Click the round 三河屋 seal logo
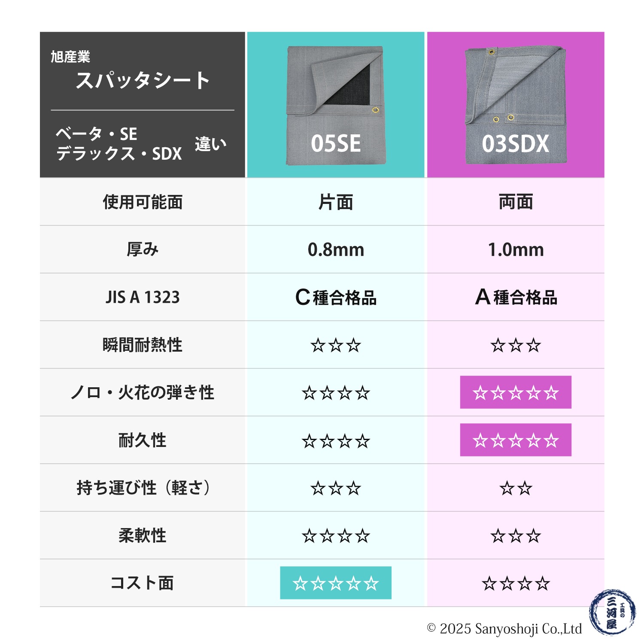 coord(613,612)
